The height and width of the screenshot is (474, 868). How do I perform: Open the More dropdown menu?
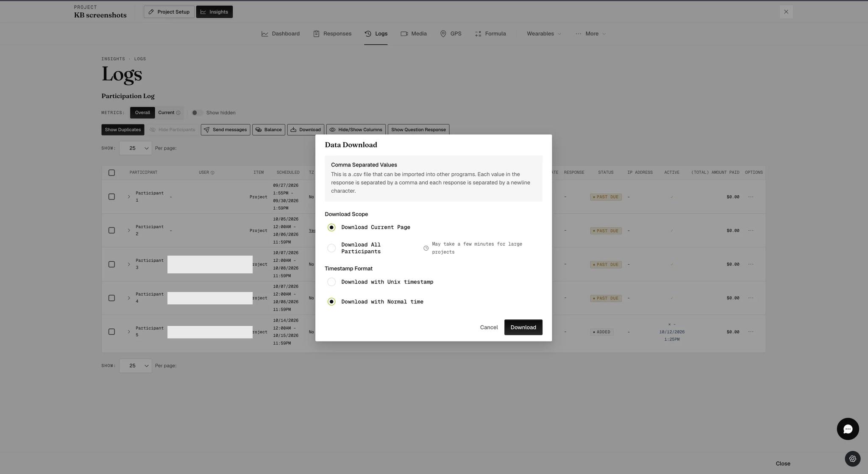[x=590, y=34]
